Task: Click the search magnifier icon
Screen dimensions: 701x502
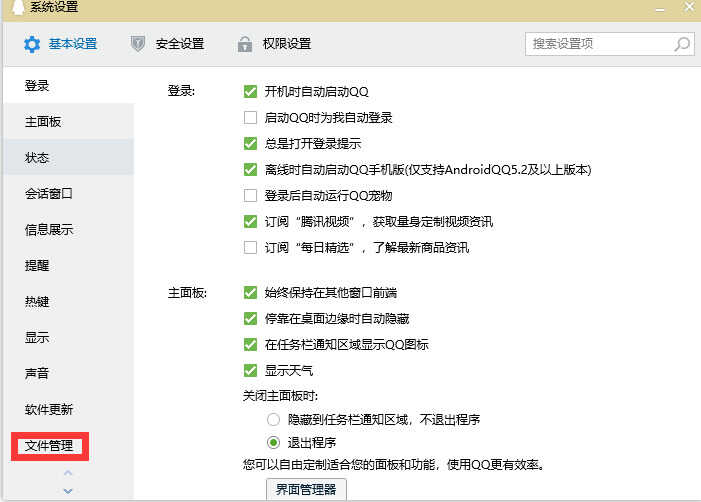Action: pos(682,44)
